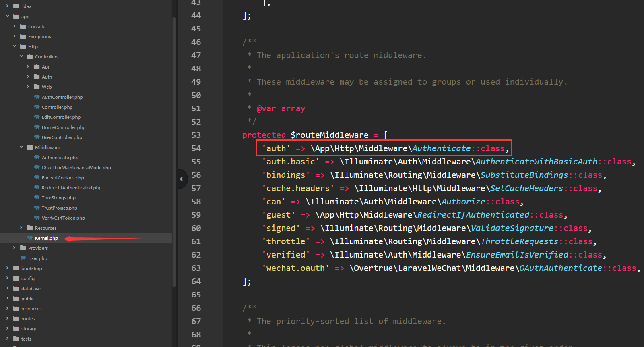Viewport: 644px width, 347px height.
Task: Click the PHP icon of VerifyCsrfToken.php
Action: tap(37, 218)
